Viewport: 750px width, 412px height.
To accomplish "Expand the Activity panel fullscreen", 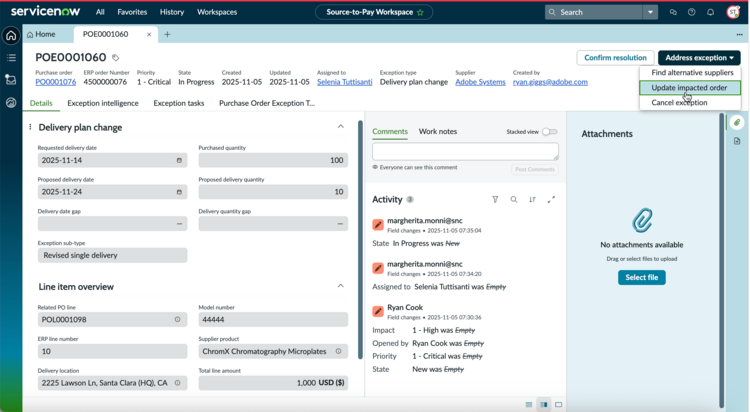I will (551, 200).
